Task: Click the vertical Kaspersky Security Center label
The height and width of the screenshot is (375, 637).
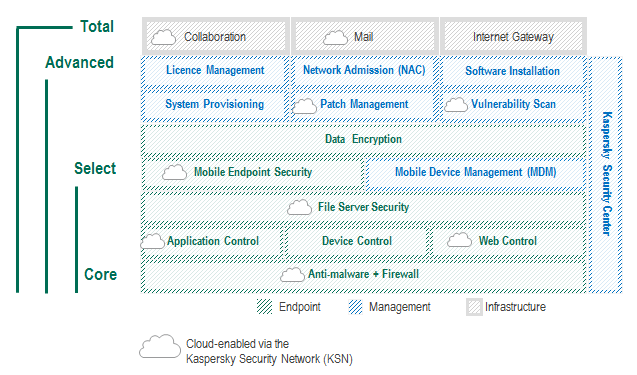Action: click(x=607, y=173)
